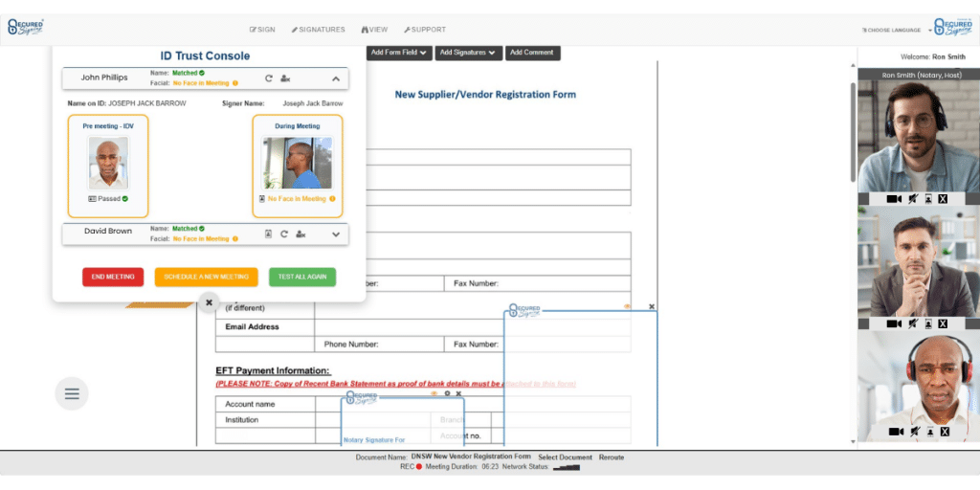Click the X icon under the grey-blazer participant's video
Viewport: 980px width, 490px height.
click(943, 323)
